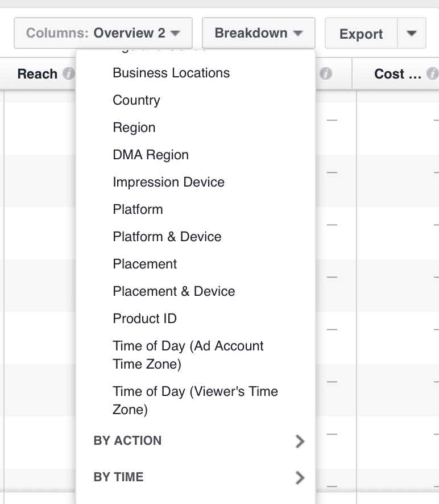Choose Platform & Device option
The image size is (439, 504).
tap(167, 237)
